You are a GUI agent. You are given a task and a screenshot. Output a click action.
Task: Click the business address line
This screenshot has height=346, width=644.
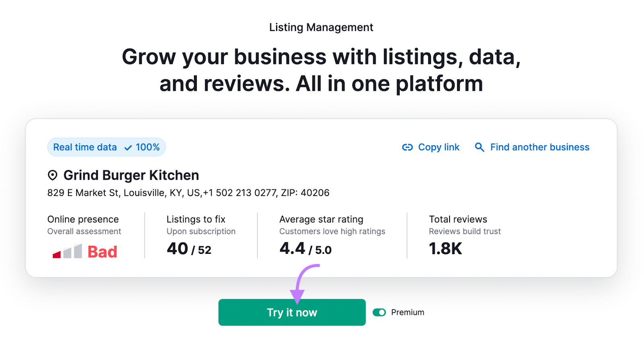point(188,193)
